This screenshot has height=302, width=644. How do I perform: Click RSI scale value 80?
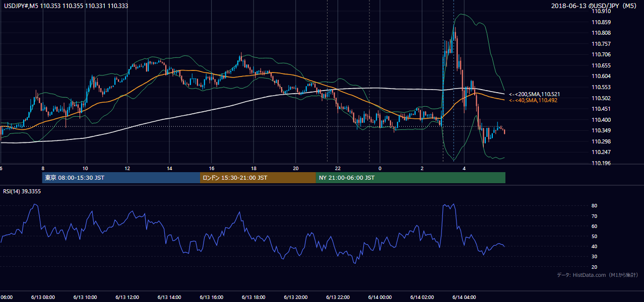click(x=595, y=206)
